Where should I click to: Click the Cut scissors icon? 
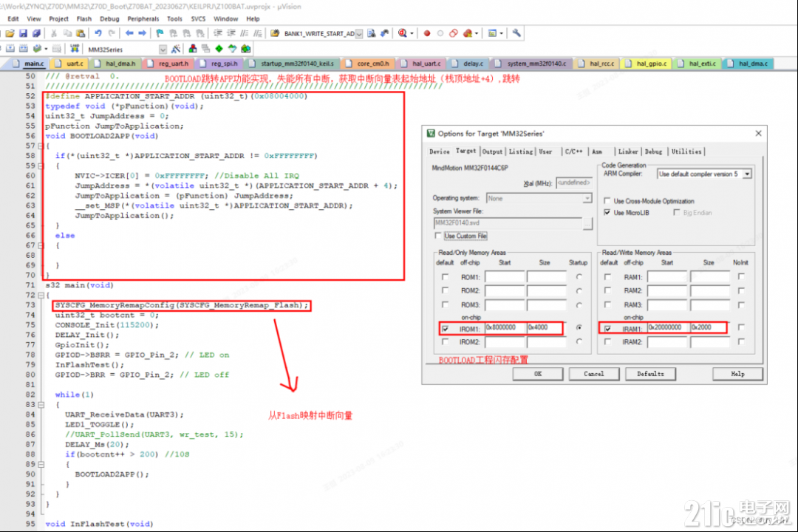coord(53,33)
